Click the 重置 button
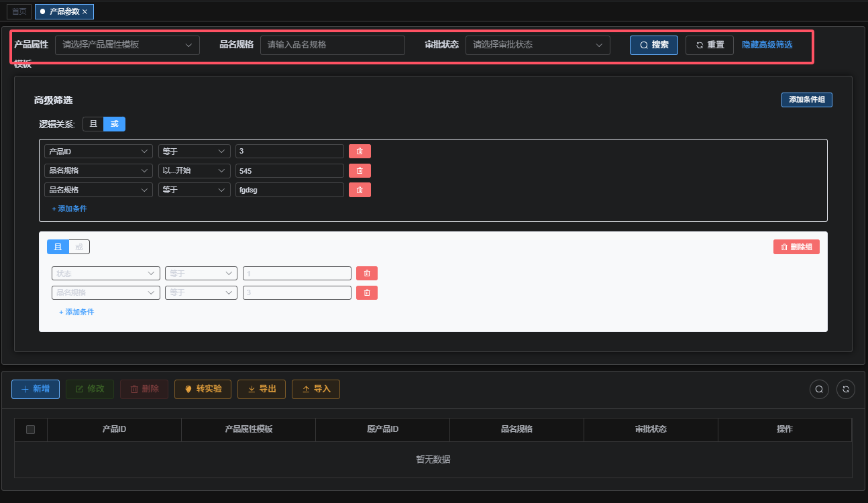 click(x=710, y=45)
